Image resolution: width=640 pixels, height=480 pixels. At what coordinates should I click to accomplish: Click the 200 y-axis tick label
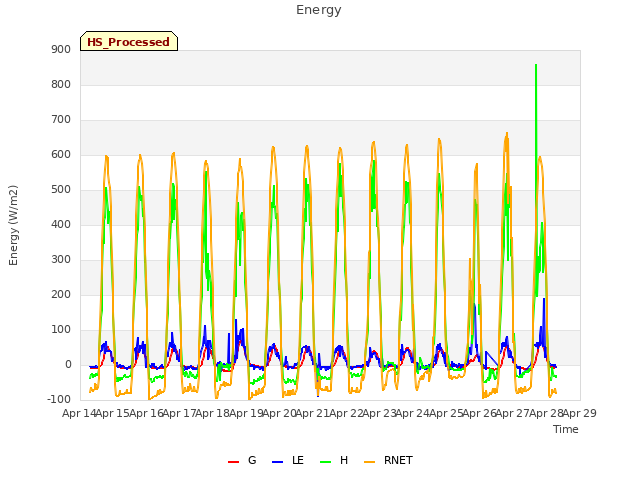[x=61, y=295]
